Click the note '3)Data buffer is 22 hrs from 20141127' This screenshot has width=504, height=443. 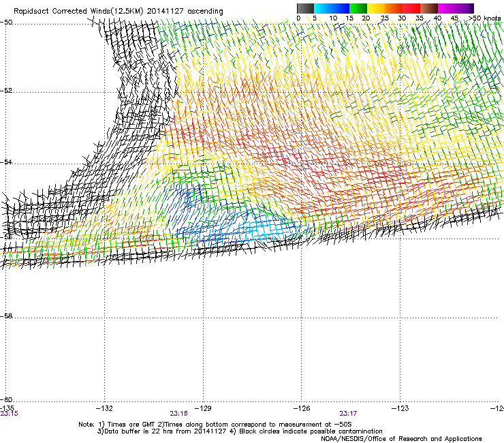tap(162, 431)
